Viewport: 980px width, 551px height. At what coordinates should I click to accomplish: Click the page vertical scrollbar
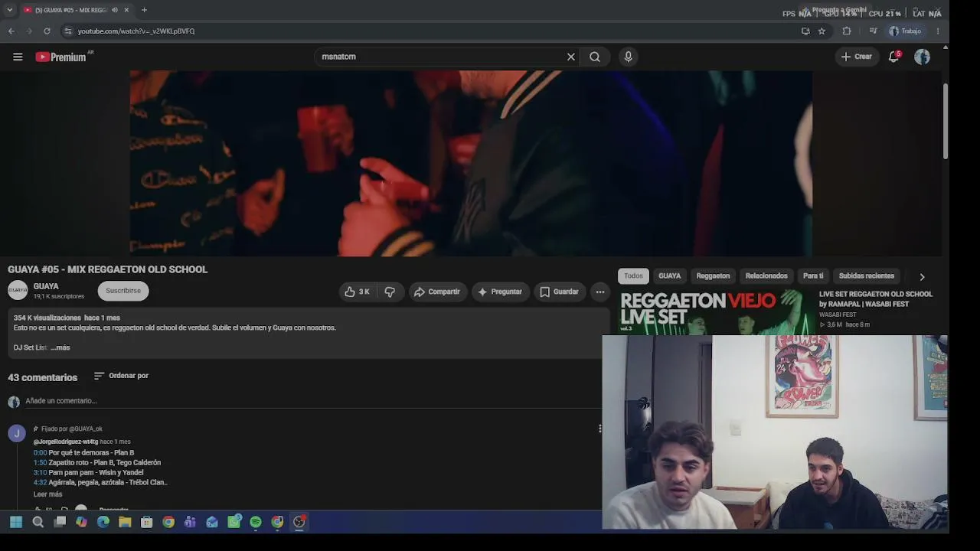pos(946,121)
